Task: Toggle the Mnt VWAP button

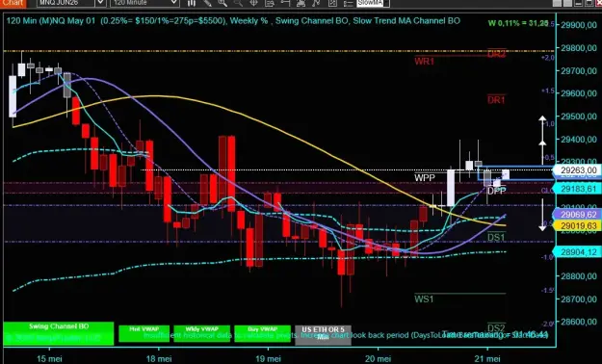Action: pos(144,333)
